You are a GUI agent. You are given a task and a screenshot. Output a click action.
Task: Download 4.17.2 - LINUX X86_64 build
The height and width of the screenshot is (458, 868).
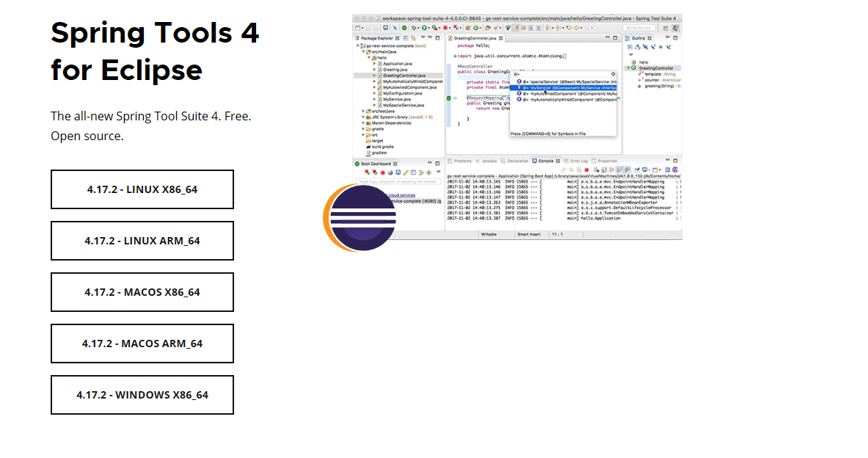point(142,189)
